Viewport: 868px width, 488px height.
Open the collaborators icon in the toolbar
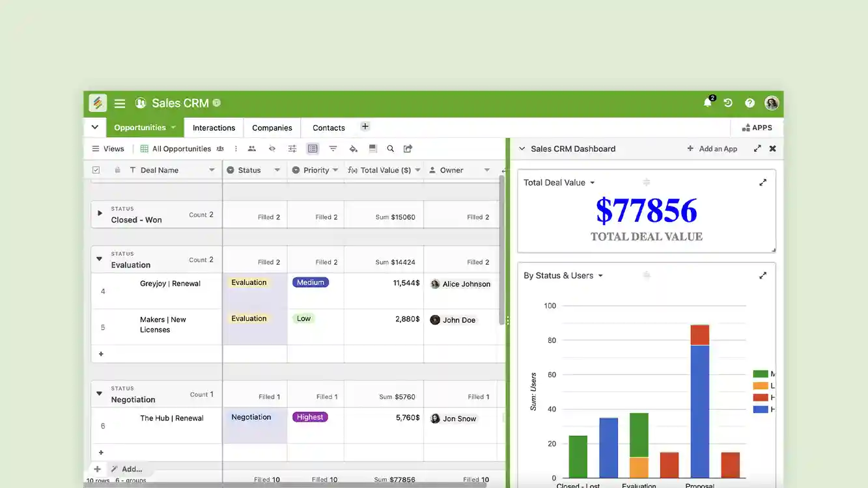pos(252,148)
